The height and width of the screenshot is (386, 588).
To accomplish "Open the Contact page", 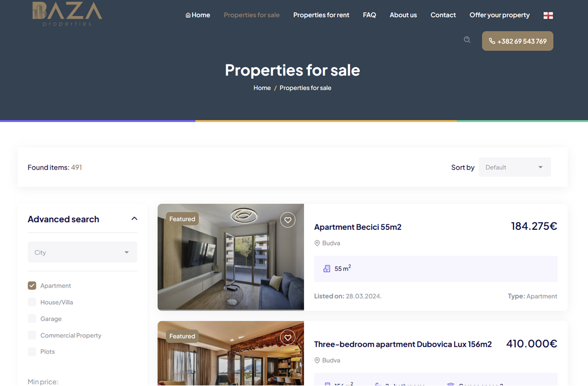I will point(443,15).
